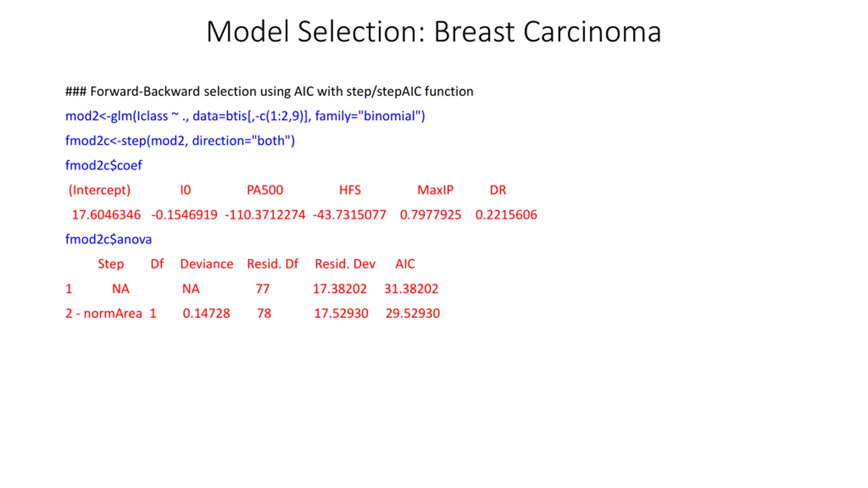Click the (Intercept) coefficient header
The height and width of the screenshot is (488, 868).
click(x=99, y=190)
